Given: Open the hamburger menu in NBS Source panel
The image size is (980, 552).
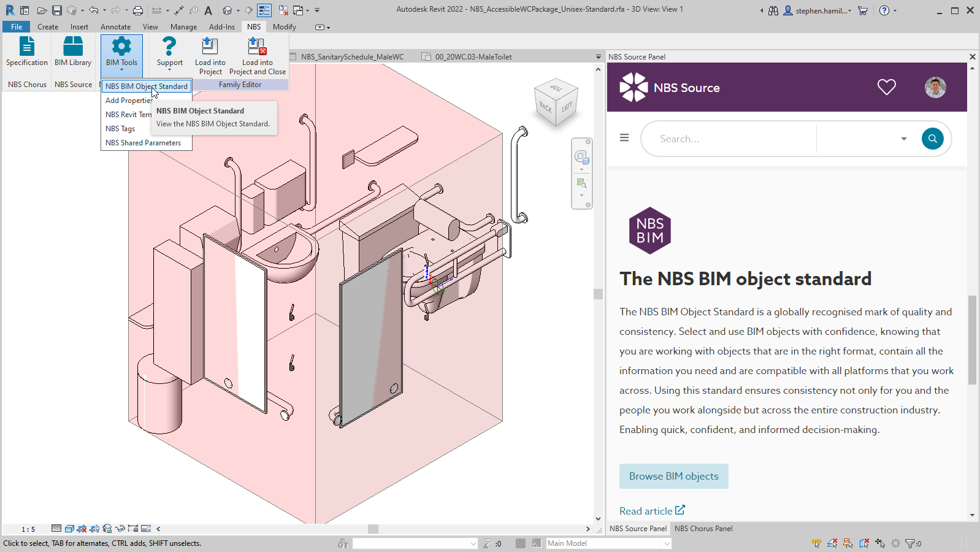Looking at the screenshot, I should pos(624,138).
